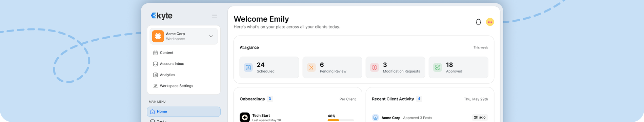Select Home in the main menu
644x122 pixels.
point(184,111)
